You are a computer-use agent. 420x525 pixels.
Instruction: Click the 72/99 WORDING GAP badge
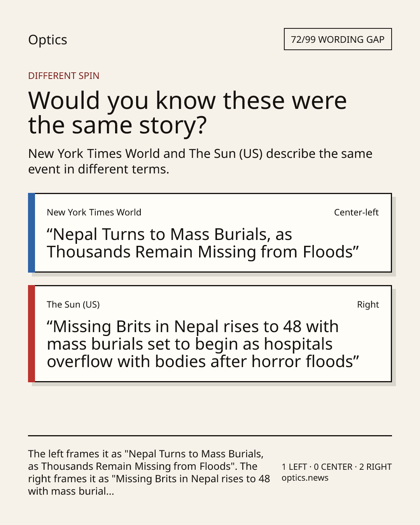click(338, 39)
